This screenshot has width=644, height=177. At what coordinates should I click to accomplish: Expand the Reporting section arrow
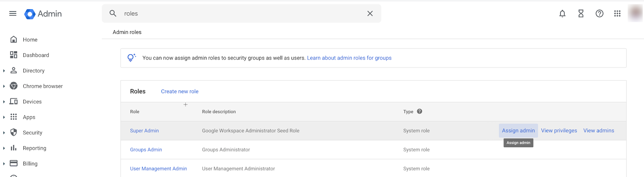4,148
